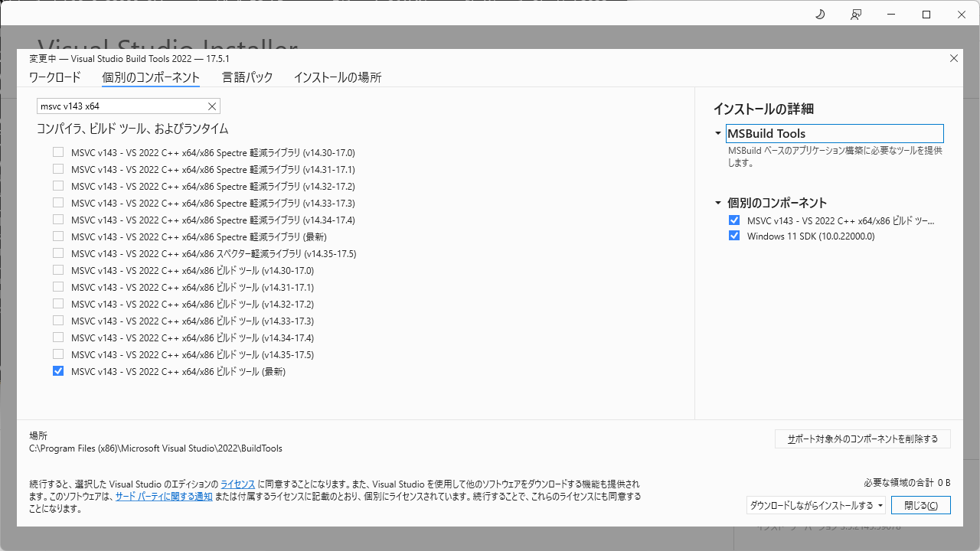Viewport: 980px width, 551px height.
Task: Uncheck Windows 11 SDK (10.0.22000.0)
Action: 735,236
